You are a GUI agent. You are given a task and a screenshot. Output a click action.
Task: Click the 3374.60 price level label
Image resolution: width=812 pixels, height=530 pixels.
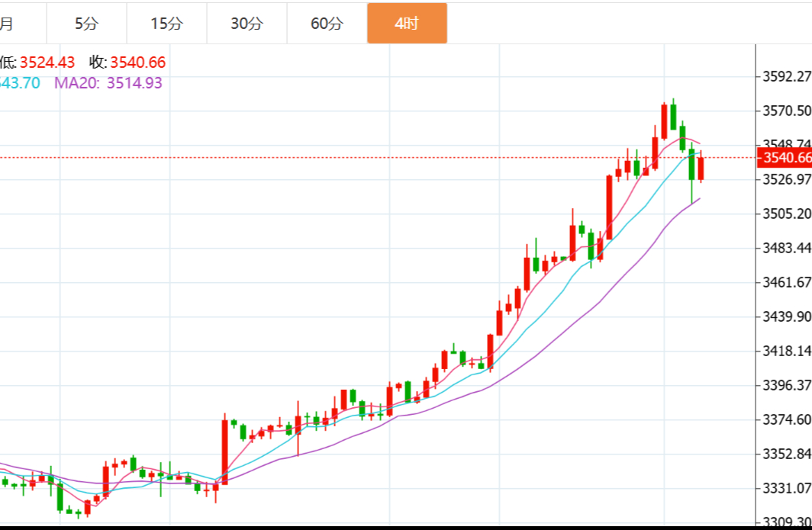(787, 419)
